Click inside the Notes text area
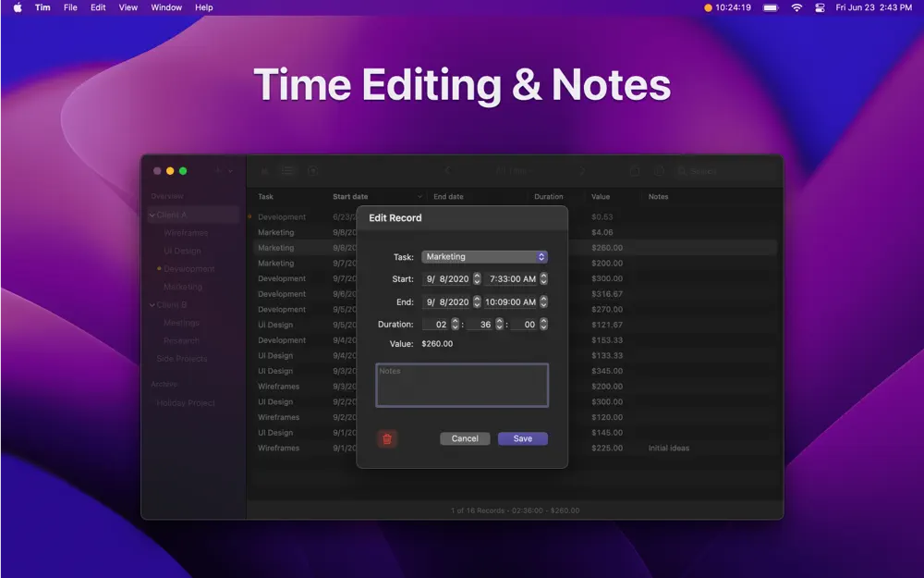 [x=462, y=386]
